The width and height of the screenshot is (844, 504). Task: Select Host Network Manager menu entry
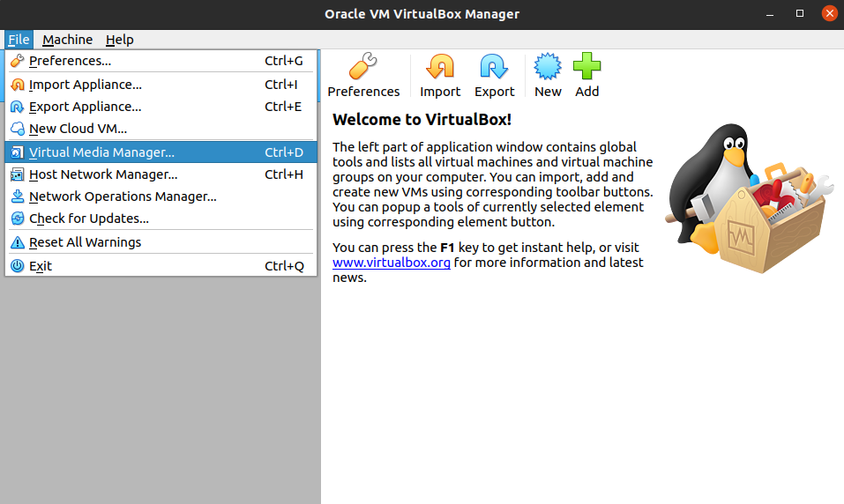[x=161, y=174]
